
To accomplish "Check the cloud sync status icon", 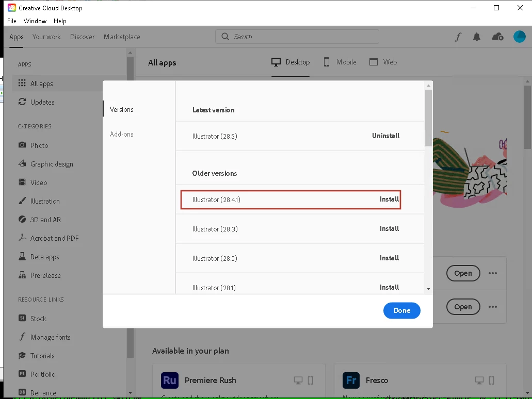I will point(497,37).
